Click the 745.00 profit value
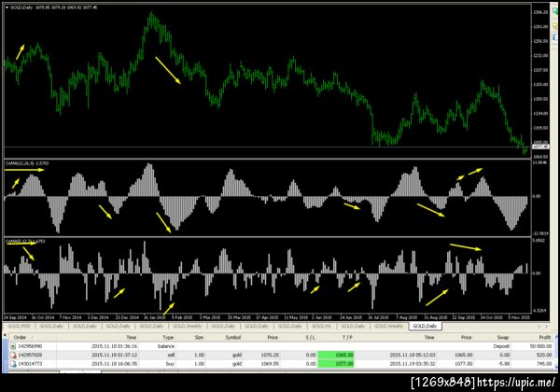The width and height of the screenshot is (560, 392). [x=544, y=364]
